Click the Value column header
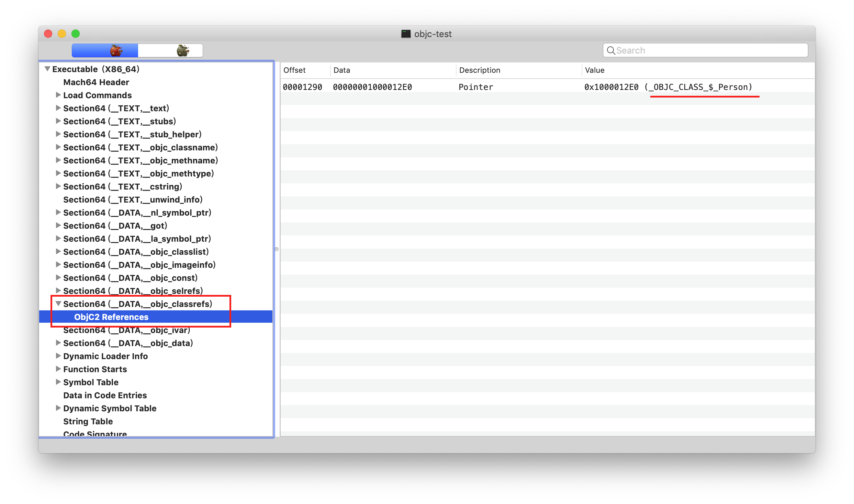This screenshot has width=854, height=504. [595, 70]
